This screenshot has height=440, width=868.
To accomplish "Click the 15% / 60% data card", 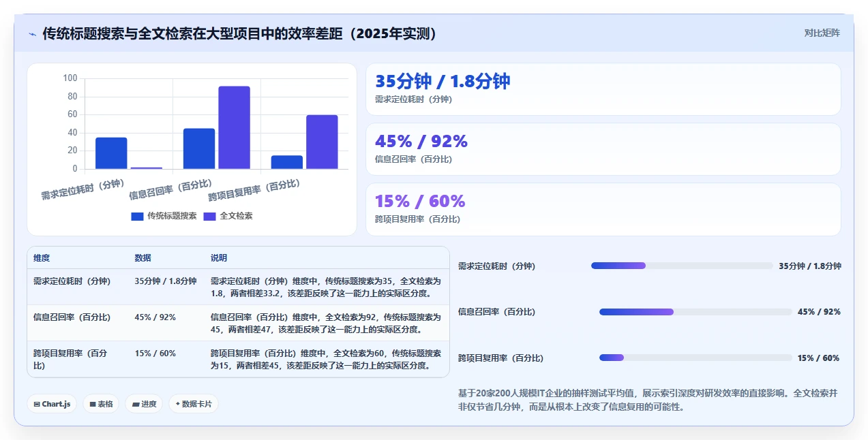I will point(603,209).
